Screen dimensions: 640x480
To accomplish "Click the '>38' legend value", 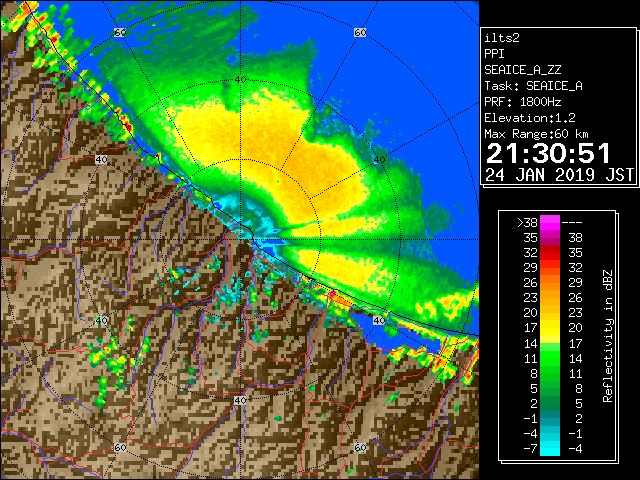I will [x=527, y=222].
